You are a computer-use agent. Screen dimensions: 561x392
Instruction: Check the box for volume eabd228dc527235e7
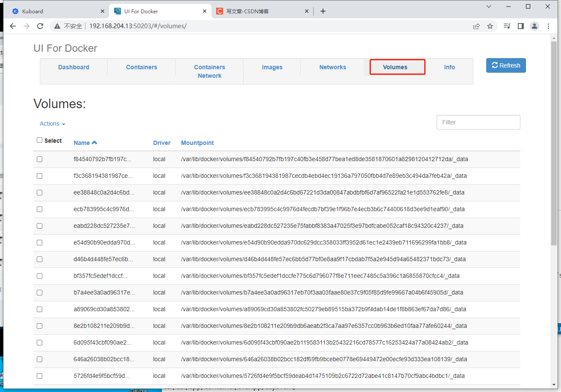(x=40, y=226)
